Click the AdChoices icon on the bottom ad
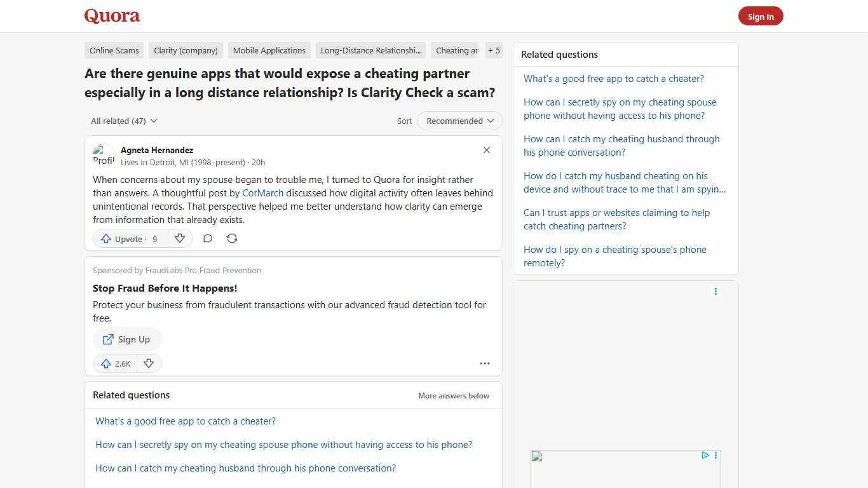This screenshot has width=868, height=488. pos(705,456)
